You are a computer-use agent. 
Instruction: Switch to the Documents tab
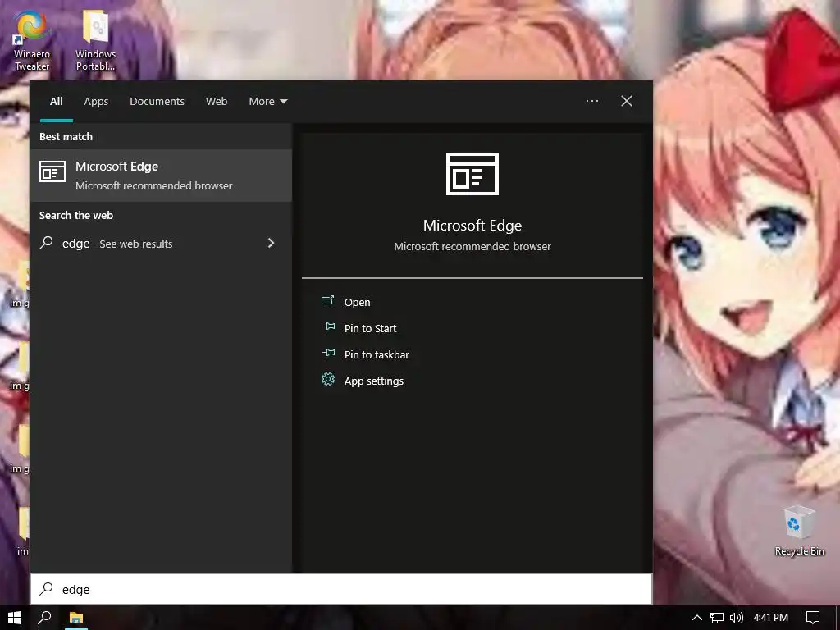pos(157,101)
